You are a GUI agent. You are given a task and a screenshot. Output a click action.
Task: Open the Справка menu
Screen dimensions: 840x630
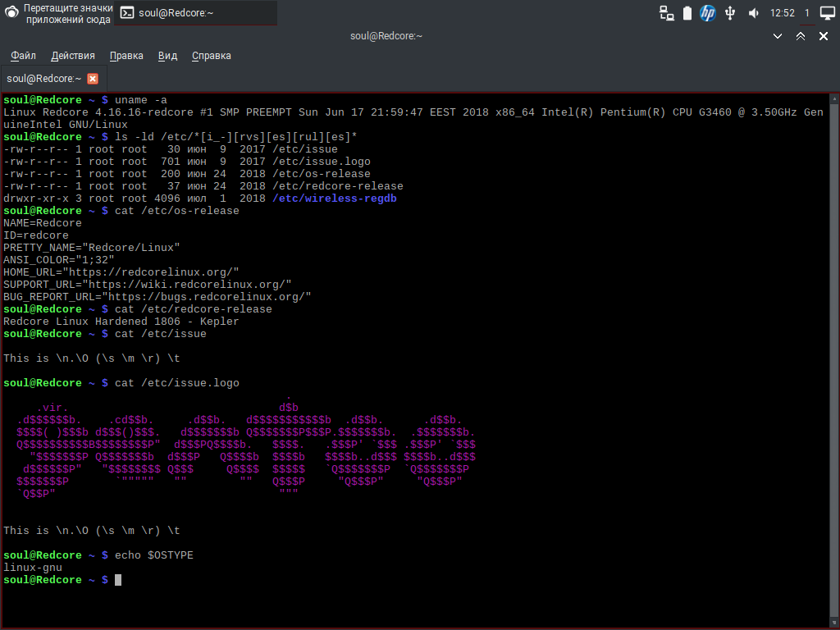tap(212, 56)
